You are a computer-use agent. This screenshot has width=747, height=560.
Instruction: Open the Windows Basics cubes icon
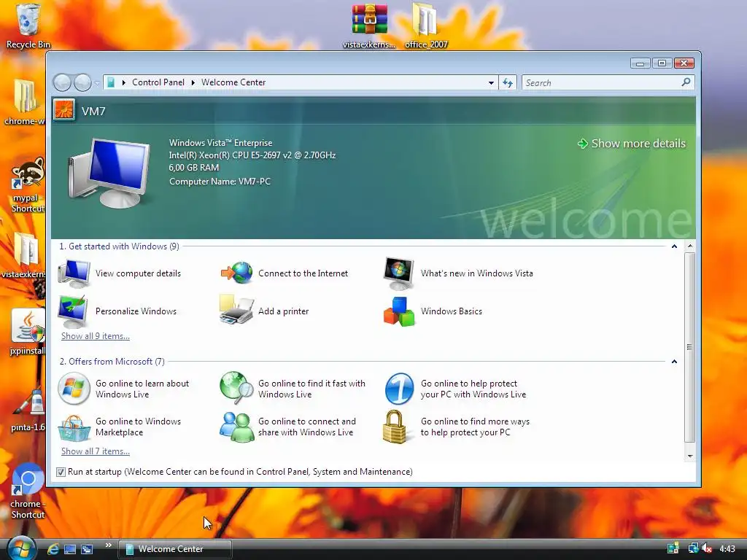pyautogui.click(x=399, y=311)
